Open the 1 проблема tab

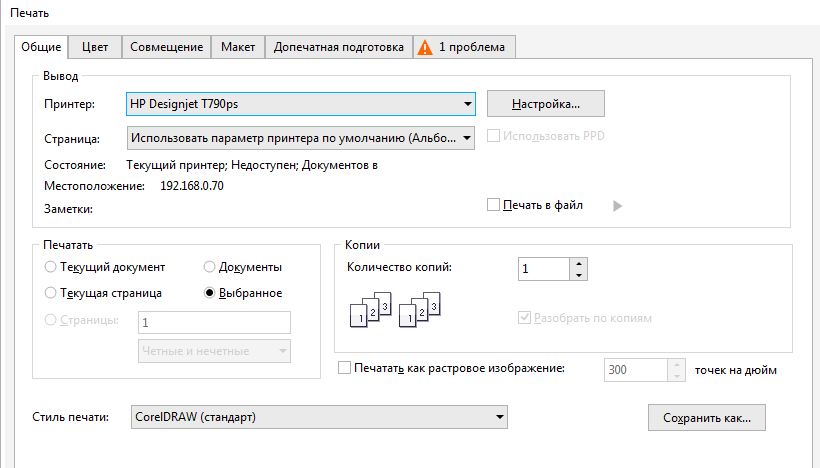click(464, 47)
